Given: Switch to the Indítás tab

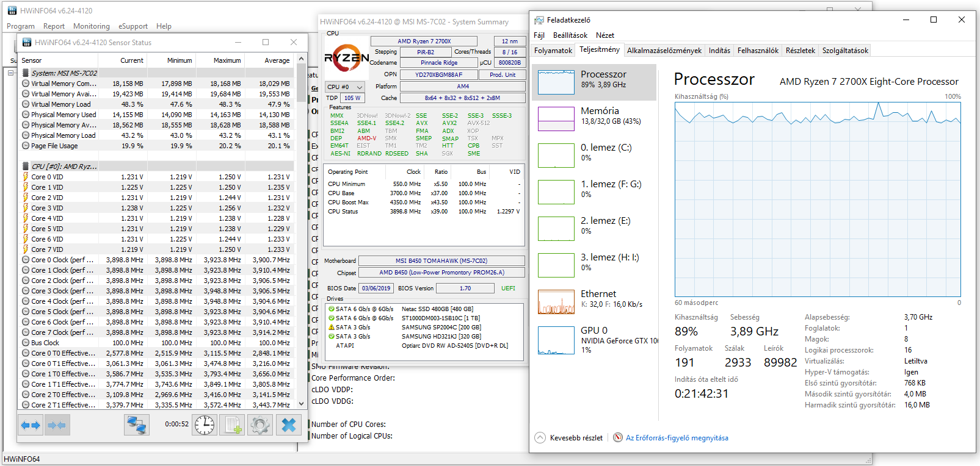Looking at the screenshot, I should click(719, 51).
